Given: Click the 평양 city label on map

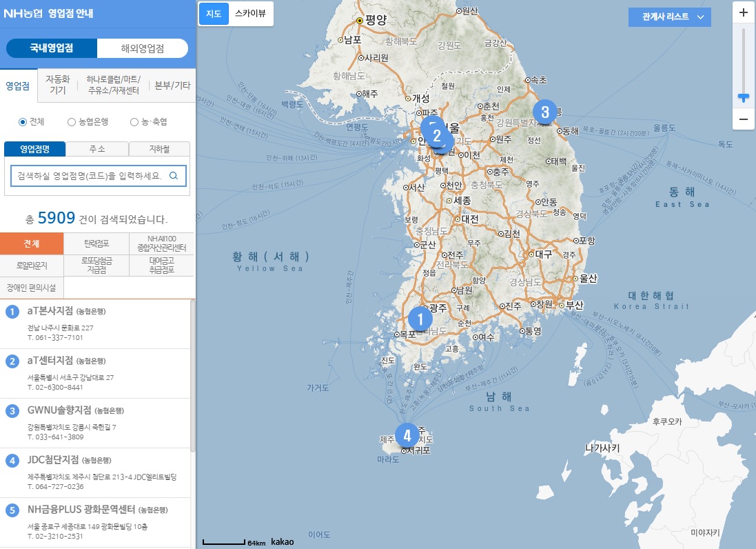Looking at the screenshot, I should pyautogui.click(x=376, y=20).
